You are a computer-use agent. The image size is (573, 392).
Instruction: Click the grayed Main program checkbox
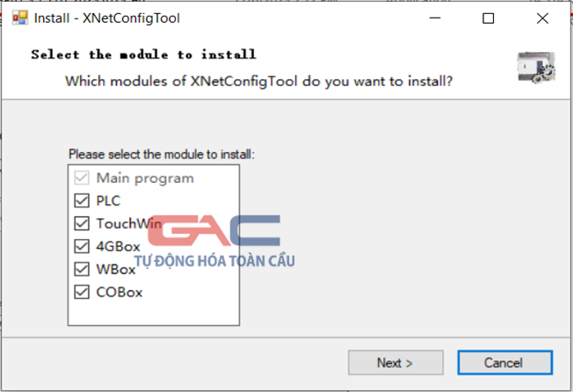(x=82, y=178)
